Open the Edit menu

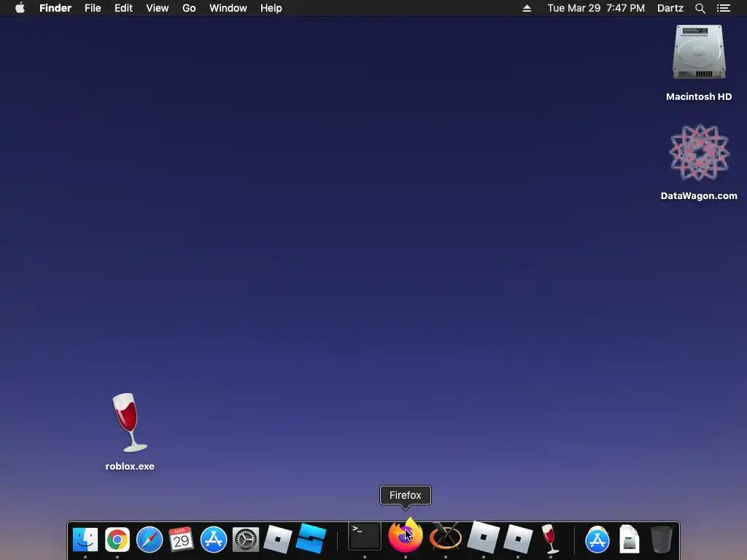pyautogui.click(x=123, y=8)
